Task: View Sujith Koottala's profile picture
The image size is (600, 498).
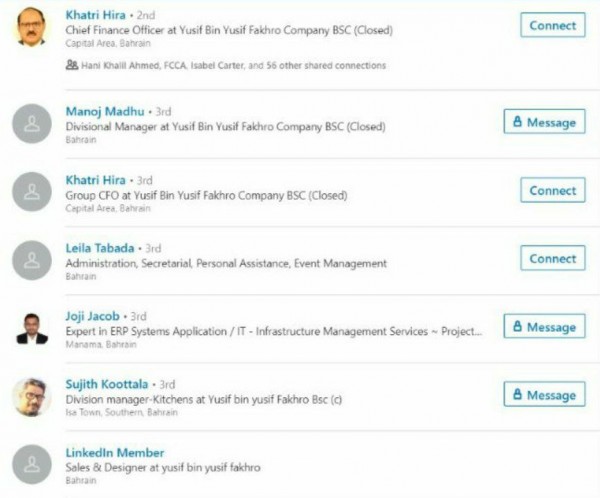Action: click(32, 396)
